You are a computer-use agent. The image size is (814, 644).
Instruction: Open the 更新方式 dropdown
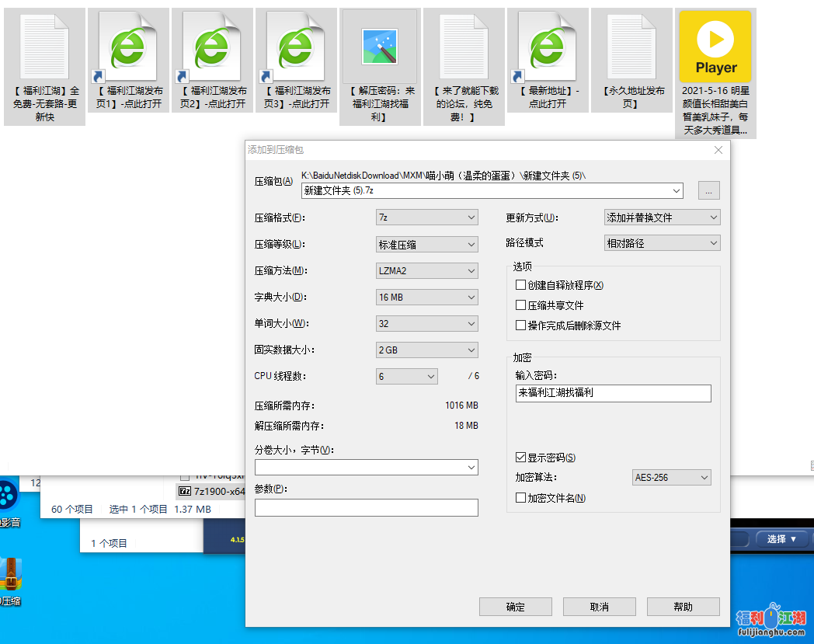pos(663,218)
